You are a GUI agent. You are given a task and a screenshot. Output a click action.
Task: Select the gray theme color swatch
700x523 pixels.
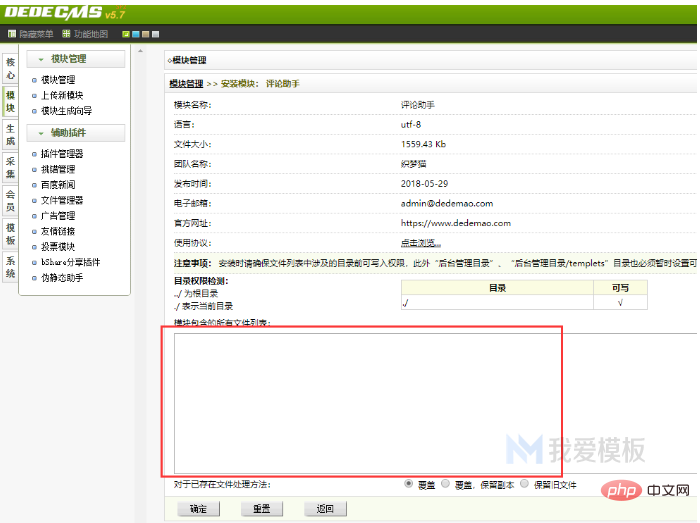click(x=155, y=34)
